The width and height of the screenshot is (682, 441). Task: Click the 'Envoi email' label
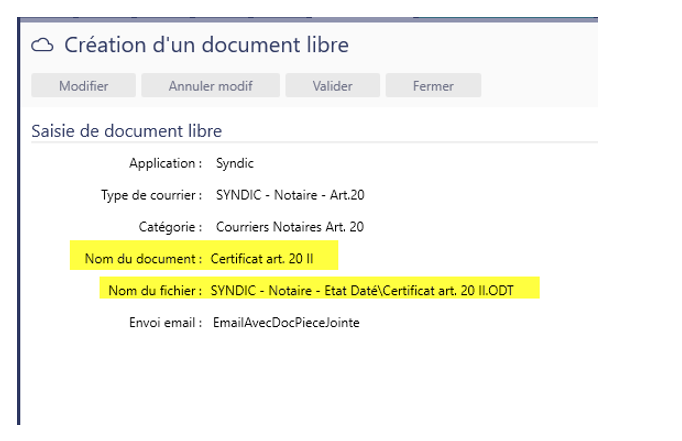click(x=165, y=323)
